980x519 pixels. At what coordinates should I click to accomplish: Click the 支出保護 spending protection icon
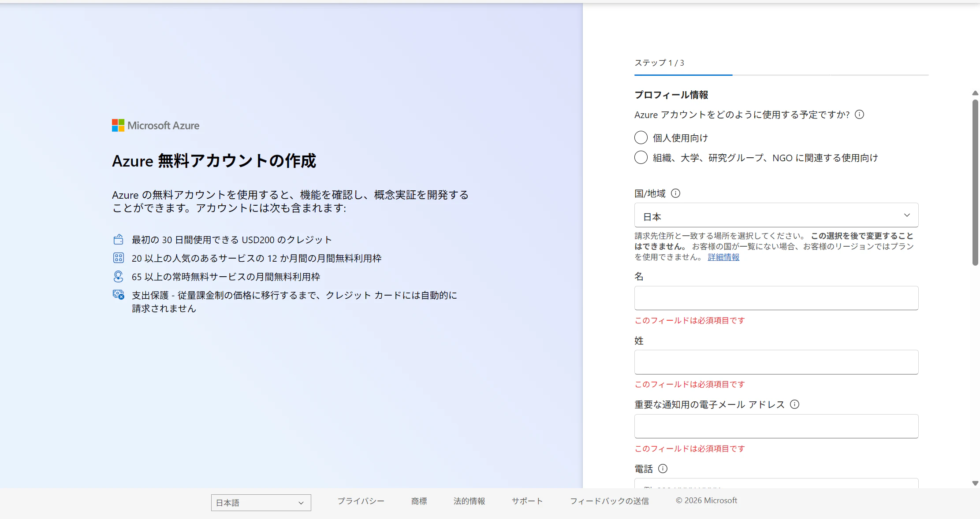click(x=118, y=295)
